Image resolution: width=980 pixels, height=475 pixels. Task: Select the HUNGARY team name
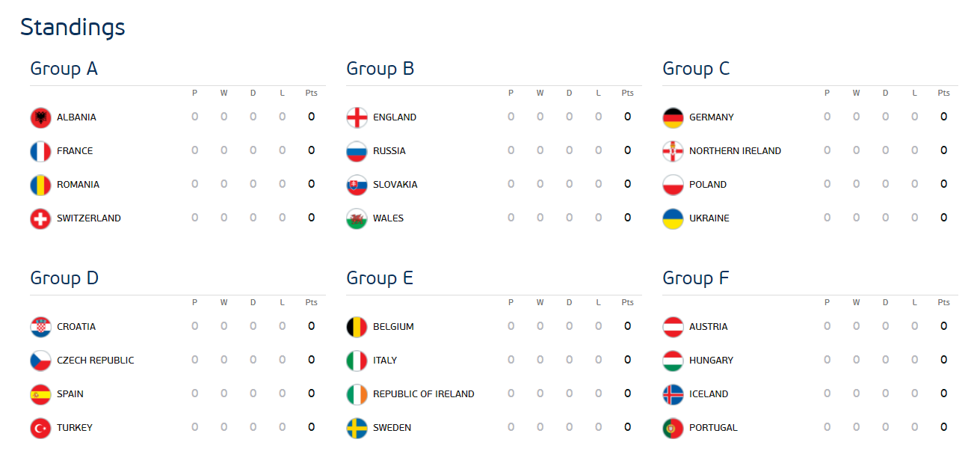[x=711, y=361]
